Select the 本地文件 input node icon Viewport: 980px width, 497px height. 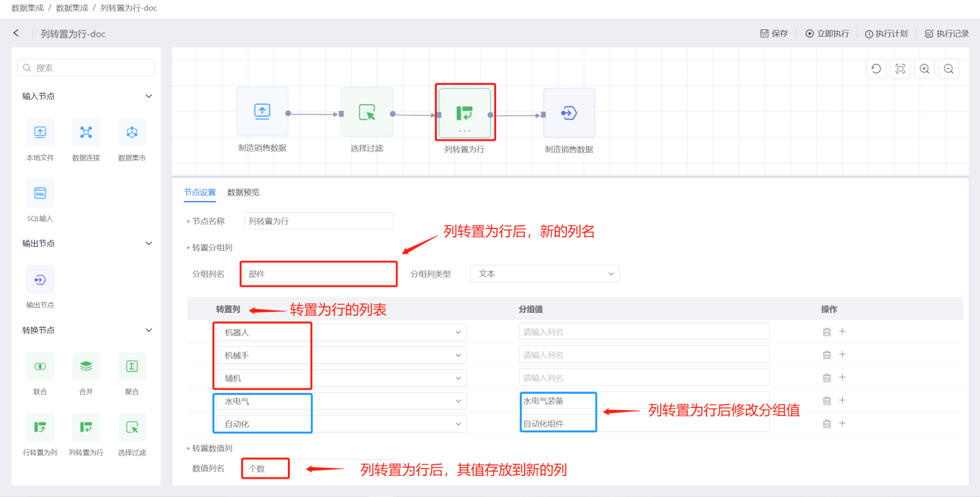point(40,133)
